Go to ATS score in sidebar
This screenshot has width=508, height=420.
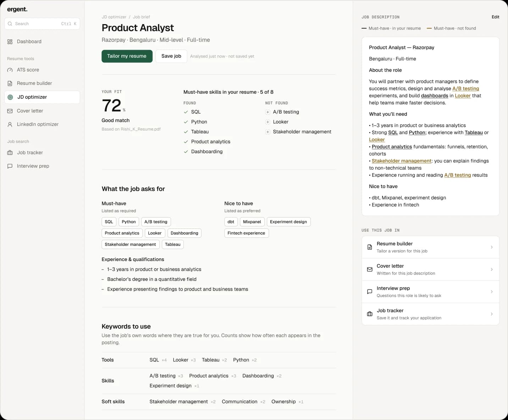42,70
